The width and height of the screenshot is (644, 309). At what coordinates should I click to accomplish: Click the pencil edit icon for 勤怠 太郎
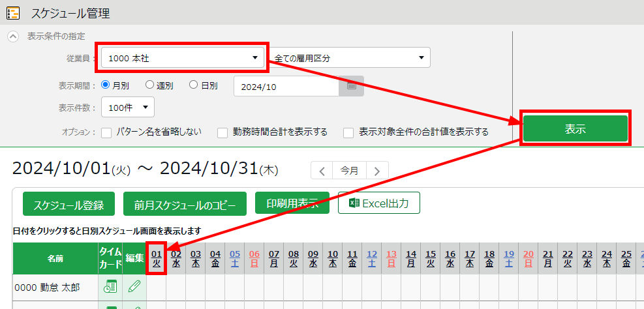coord(134,286)
